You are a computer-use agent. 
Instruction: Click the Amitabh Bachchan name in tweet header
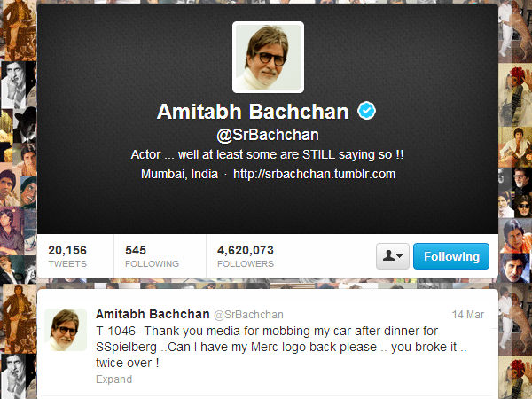(153, 314)
